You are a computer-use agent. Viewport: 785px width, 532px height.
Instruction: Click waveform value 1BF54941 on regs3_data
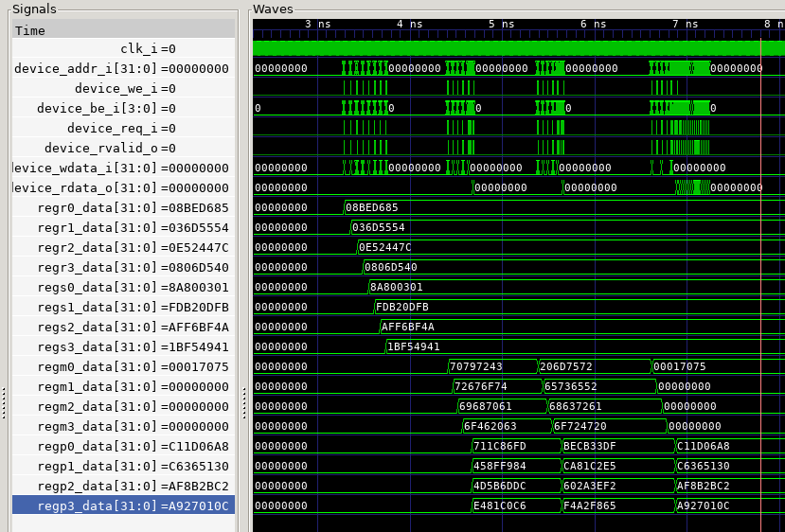[414, 346]
